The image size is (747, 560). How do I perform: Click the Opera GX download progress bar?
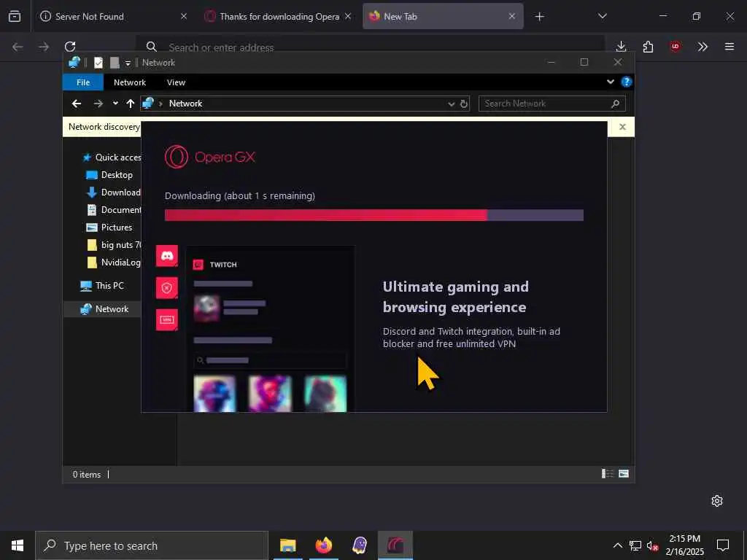(x=374, y=215)
